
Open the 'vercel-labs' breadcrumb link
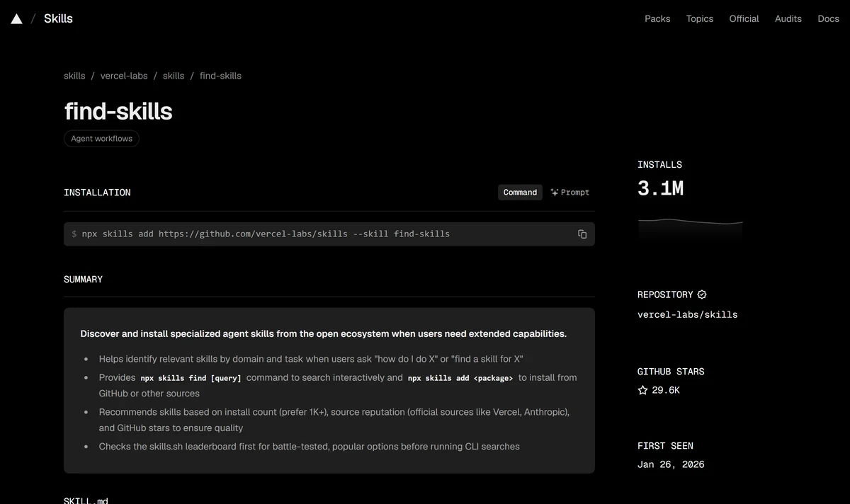tap(124, 76)
